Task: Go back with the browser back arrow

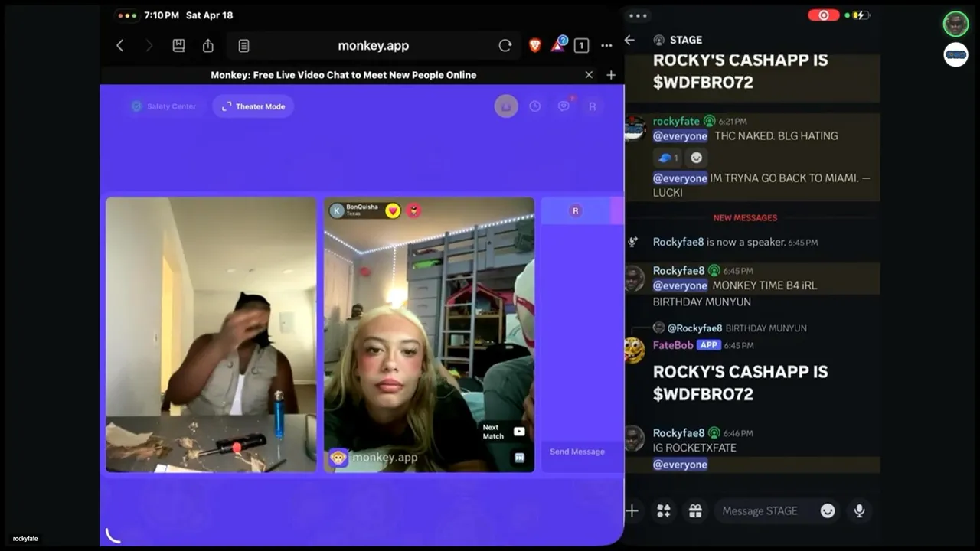Action: (x=120, y=46)
